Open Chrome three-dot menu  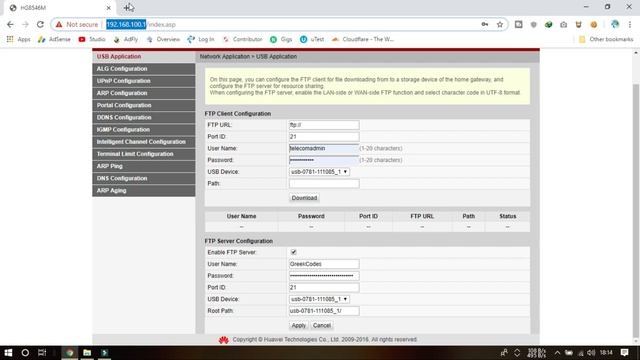click(630, 24)
